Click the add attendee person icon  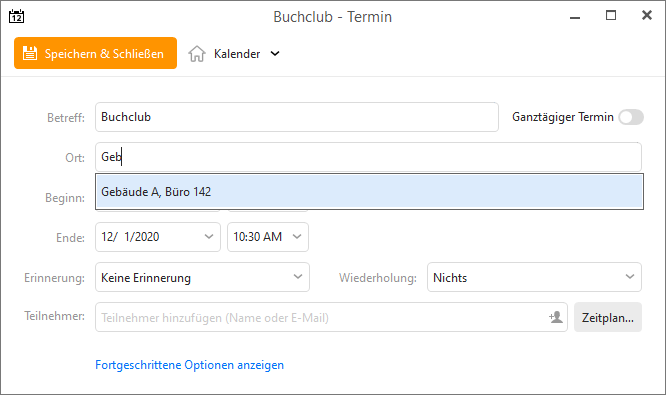pos(556,317)
